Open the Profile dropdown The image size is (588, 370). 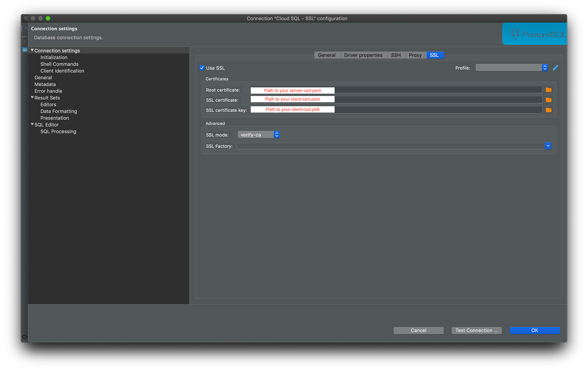tap(544, 67)
